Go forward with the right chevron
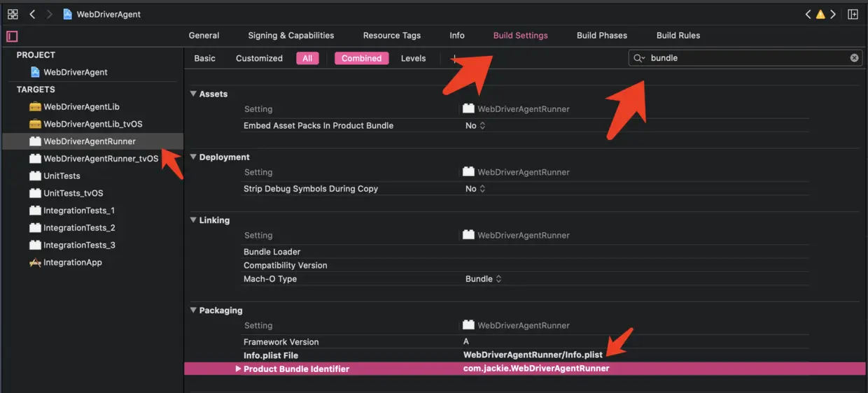Image resolution: width=868 pixels, height=393 pixels. [49, 14]
